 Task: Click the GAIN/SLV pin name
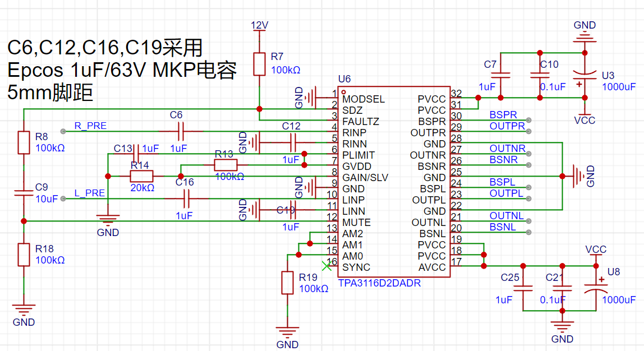pos(365,178)
